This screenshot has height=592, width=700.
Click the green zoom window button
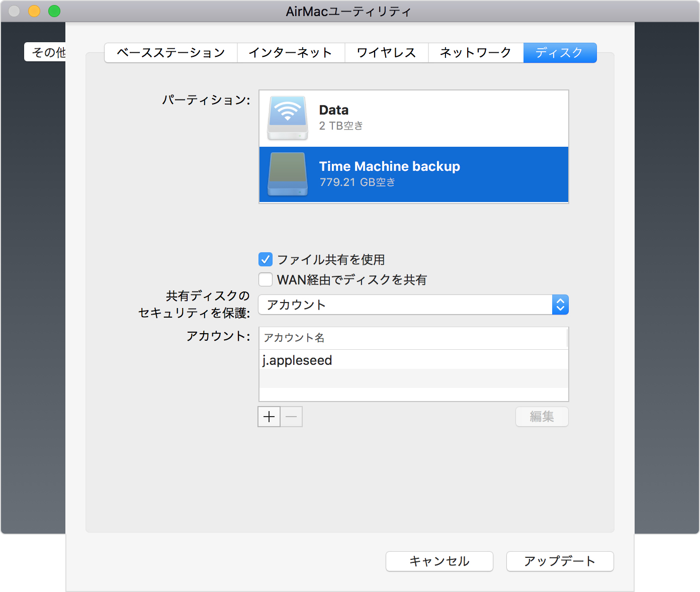point(54,11)
